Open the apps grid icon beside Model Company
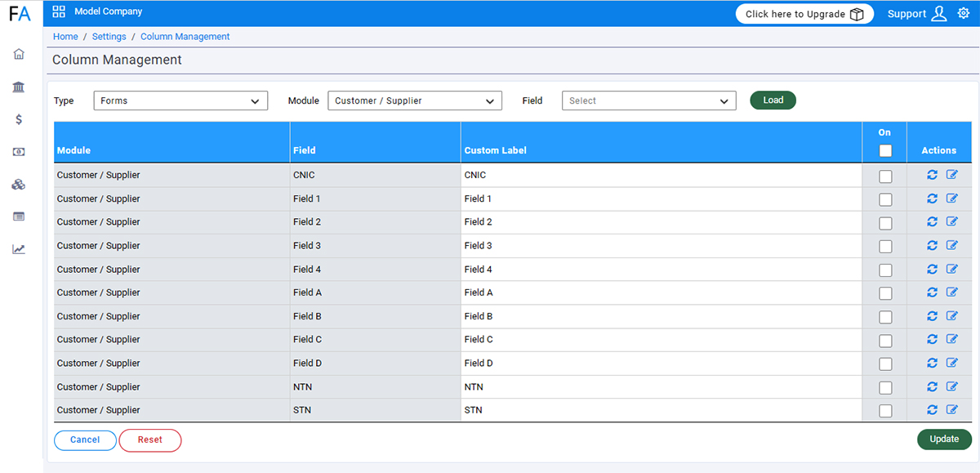Screen dimensions: 980x473 tap(59, 11)
